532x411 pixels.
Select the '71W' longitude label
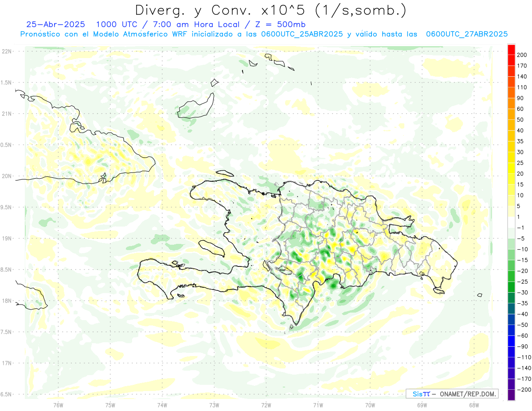tap(318, 405)
